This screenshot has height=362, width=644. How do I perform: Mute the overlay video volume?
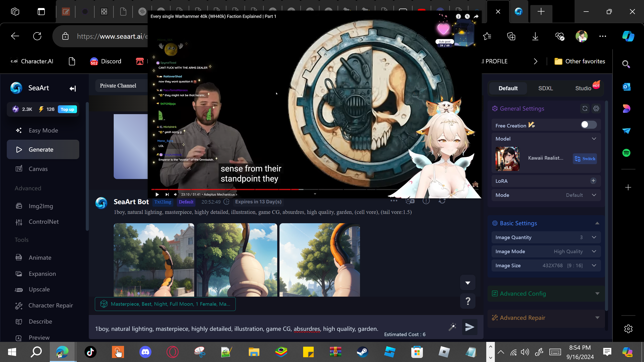(x=176, y=194)
